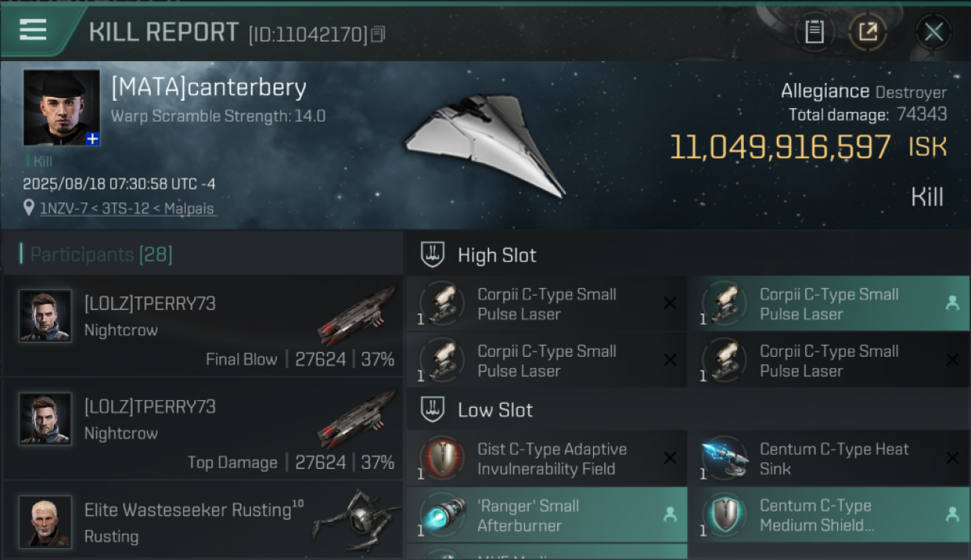Click the person marker on Centum Medium Shield row
971x560 pixels.
click(x=952, y=514)
